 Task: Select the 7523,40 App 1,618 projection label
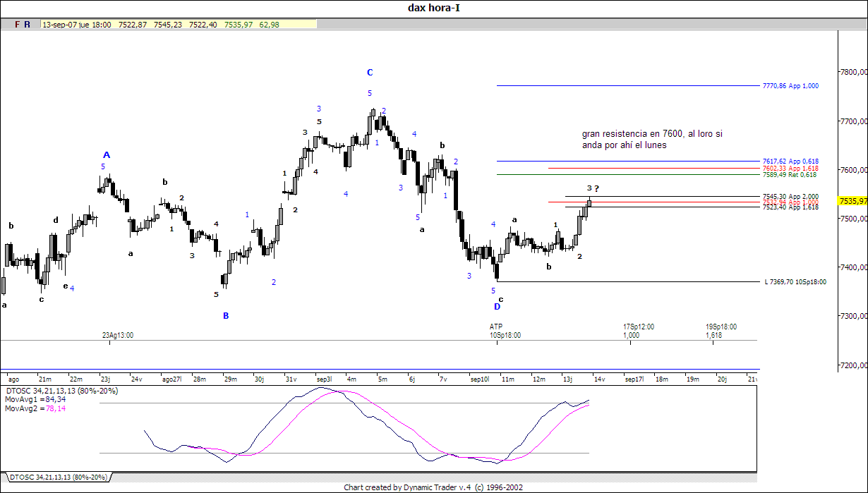(790, 207)
